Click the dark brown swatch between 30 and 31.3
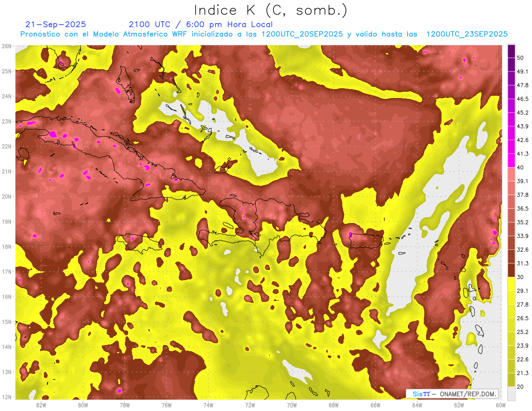The height and width of the screenshot is (411, 532). tap(511, 270)
